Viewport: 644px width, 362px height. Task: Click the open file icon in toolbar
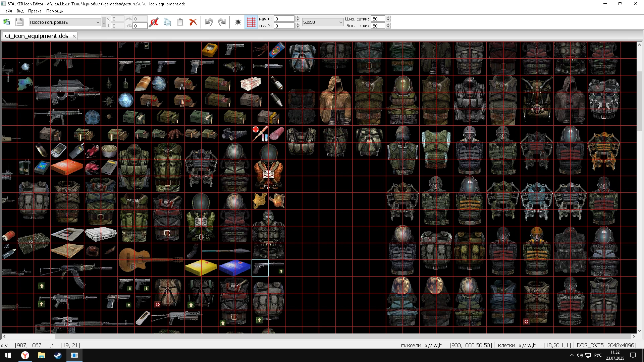(x=6, y=22)
